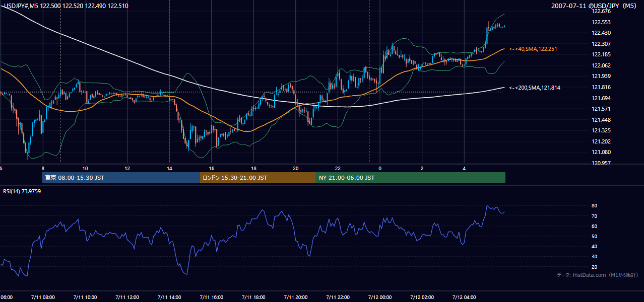The image size is (644, 302).
Task: Select the orange <--<40,SMA,122.251 label
Action: (533, 49)
